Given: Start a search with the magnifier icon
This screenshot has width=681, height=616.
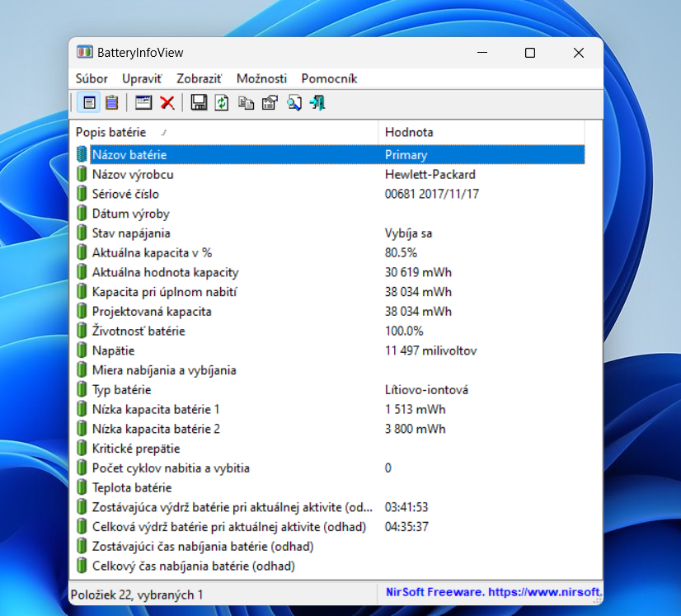Looking at the screenshot, I should point(294,102).
